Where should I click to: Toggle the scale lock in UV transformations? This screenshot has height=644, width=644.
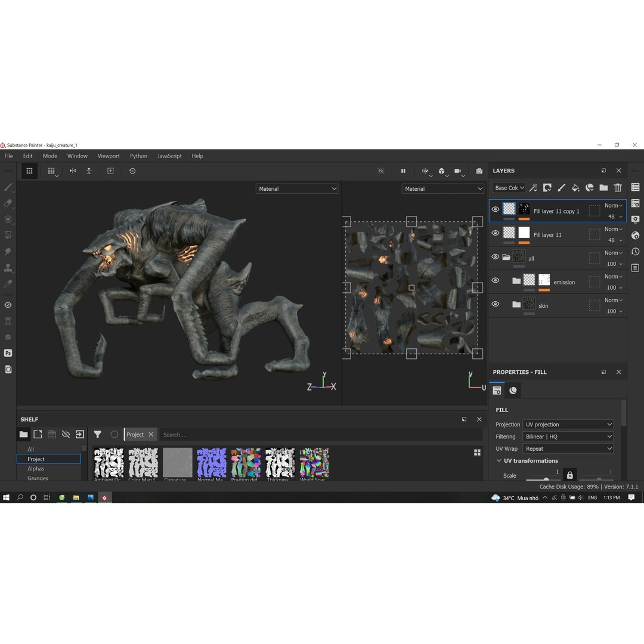569,475
